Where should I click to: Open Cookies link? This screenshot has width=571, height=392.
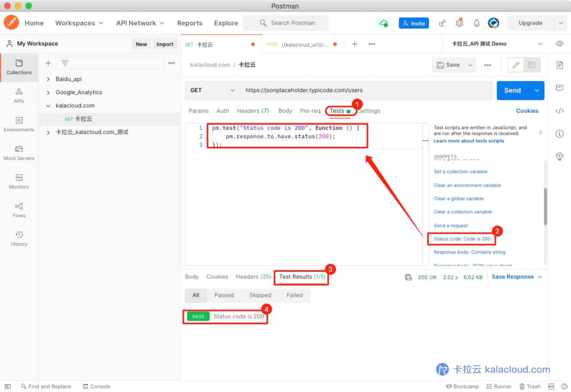pos(527,111)
